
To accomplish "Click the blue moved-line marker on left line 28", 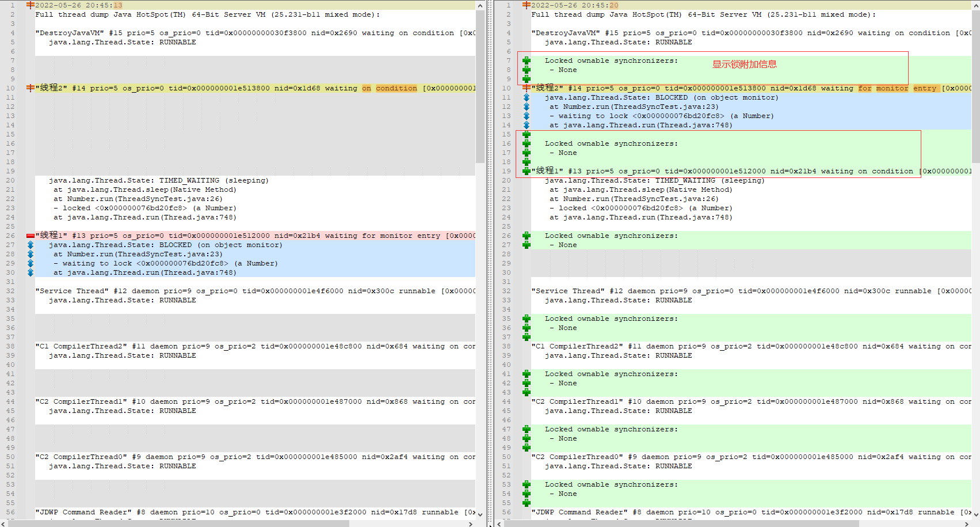I will (x=30, y=254).
